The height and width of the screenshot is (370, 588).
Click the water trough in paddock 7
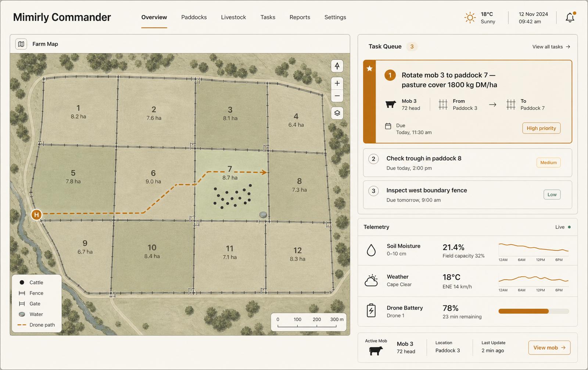coord(263,214)
